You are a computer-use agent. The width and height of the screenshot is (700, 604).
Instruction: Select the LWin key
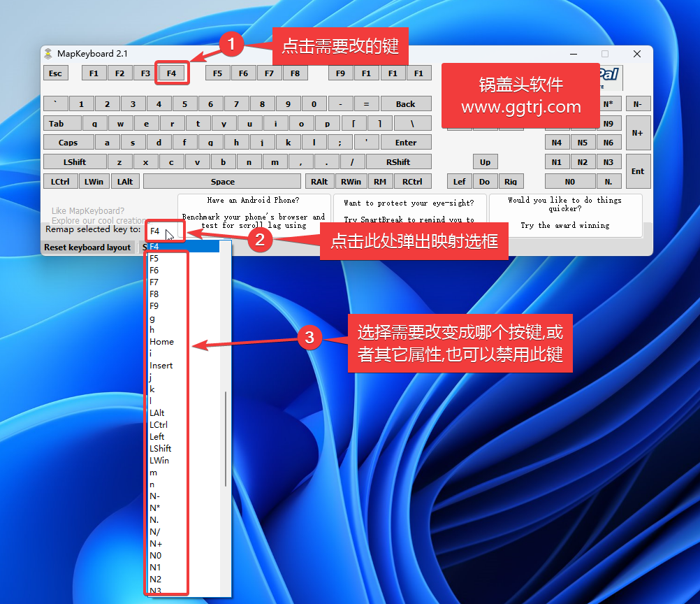(94, 182)
